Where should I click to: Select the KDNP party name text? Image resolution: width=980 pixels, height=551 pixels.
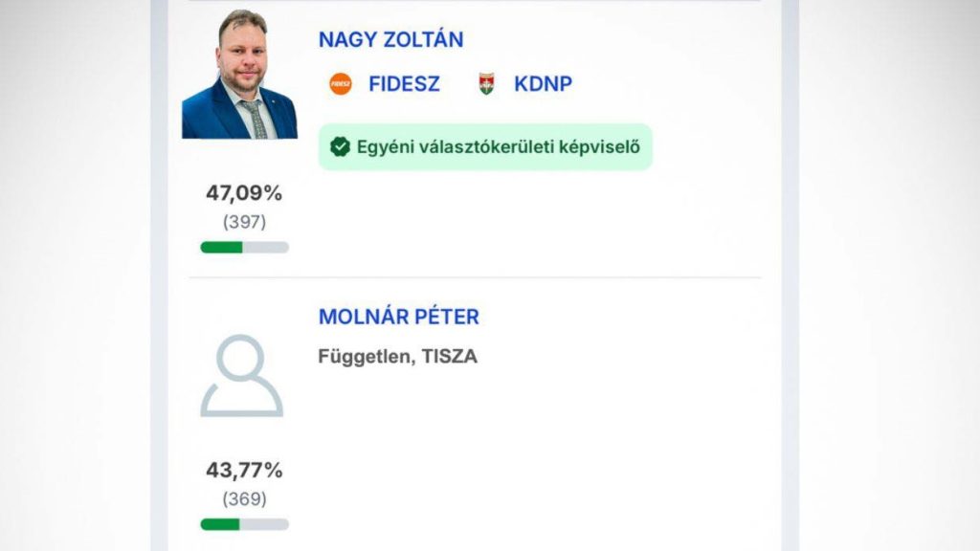pos(543,84)
